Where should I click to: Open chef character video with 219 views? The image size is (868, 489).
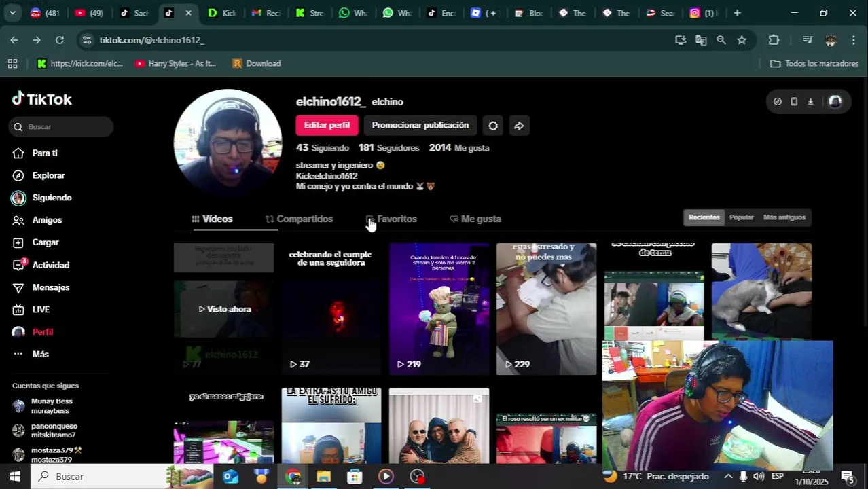[439, 309]
